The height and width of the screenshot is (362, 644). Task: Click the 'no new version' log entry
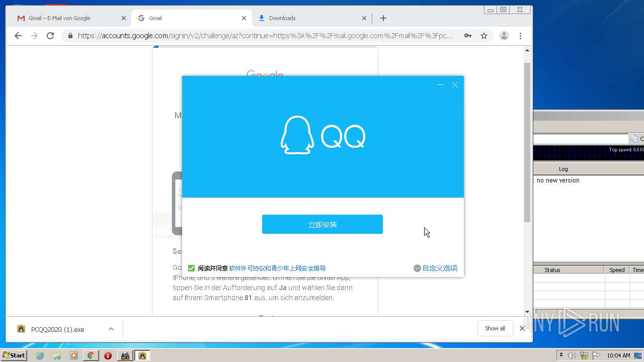pyautogui.click(x=558, y=180)
